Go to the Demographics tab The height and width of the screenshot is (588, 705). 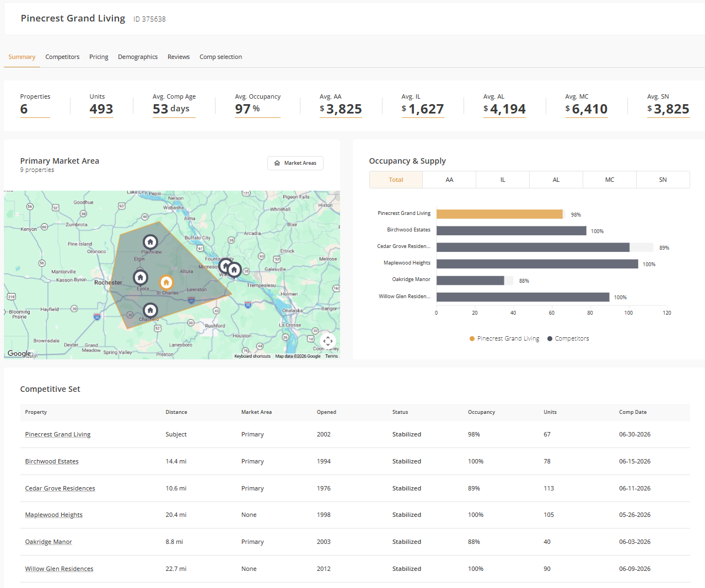click(138, 57)
